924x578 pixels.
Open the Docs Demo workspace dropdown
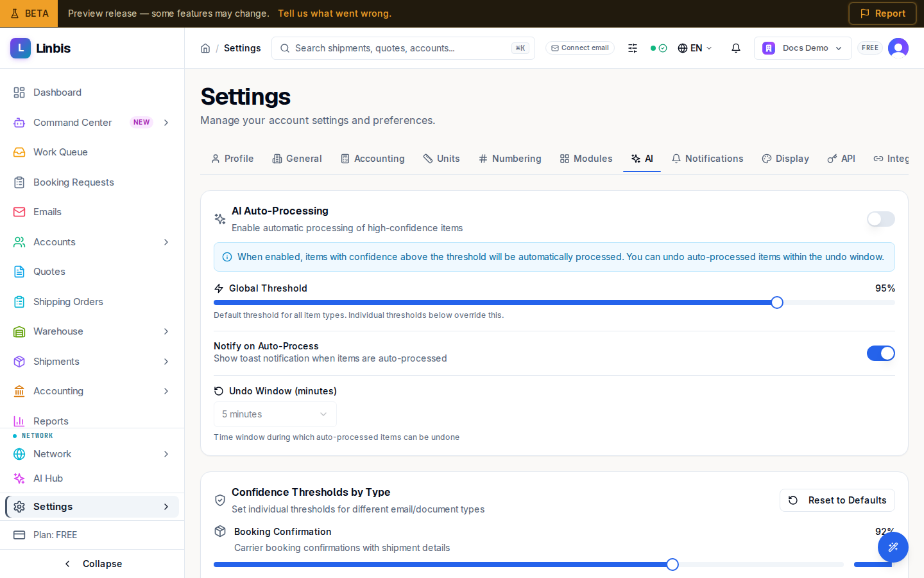[803, 48]
